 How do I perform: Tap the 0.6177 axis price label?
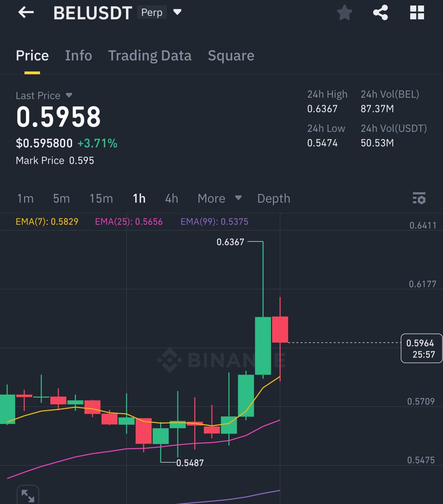click(423, 284)
